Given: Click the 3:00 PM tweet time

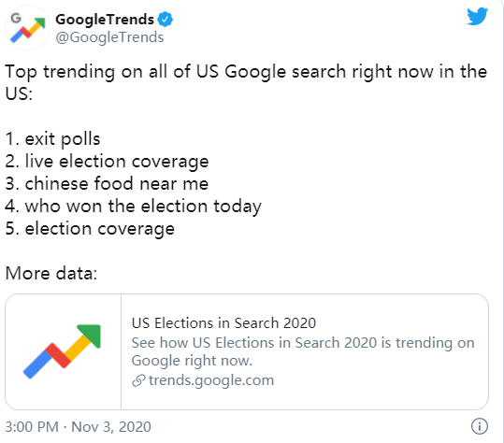Looking at the screenshot, I should click(32, 426).
